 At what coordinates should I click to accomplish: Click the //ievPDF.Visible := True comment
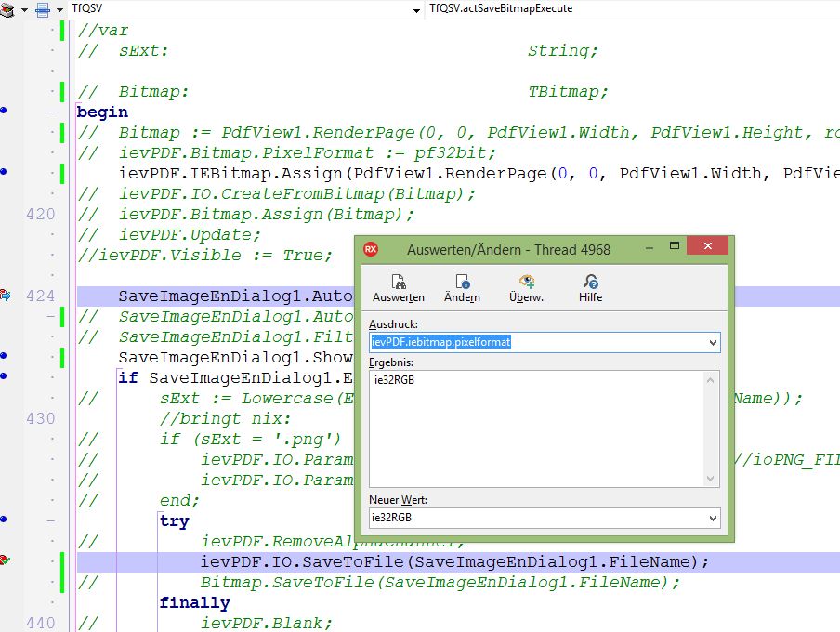pyautogui.click(x=205, y=256)
